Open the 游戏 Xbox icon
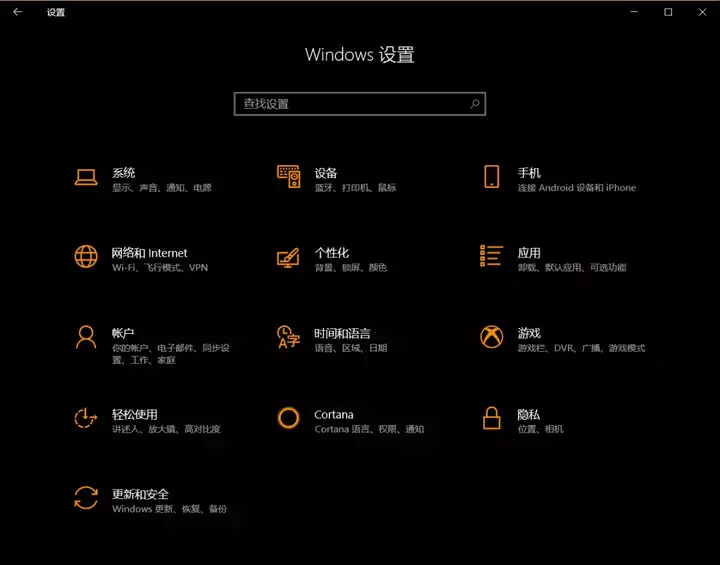The width and height of the screenshot is (720, 565). pyautogui.click(x=491, y=337)
